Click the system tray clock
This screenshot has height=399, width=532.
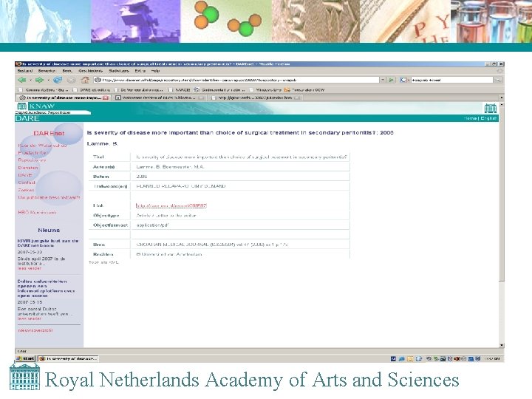point(491,358)
